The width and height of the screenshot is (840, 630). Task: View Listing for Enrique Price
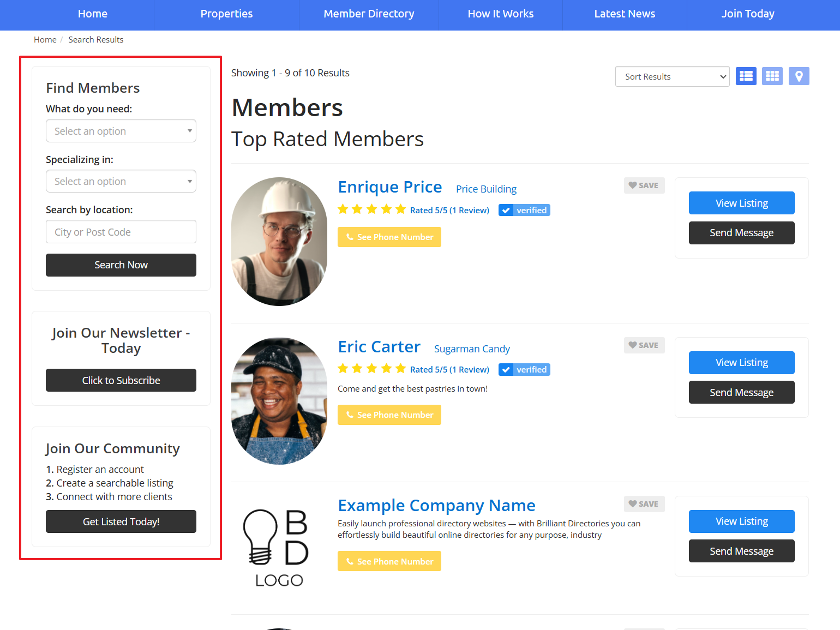point(742,203)
